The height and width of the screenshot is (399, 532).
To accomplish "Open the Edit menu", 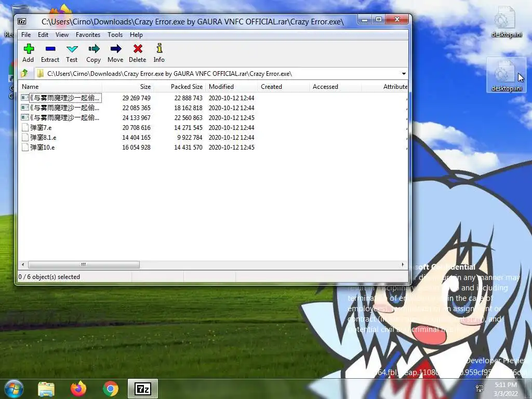I will coord(43,35).
